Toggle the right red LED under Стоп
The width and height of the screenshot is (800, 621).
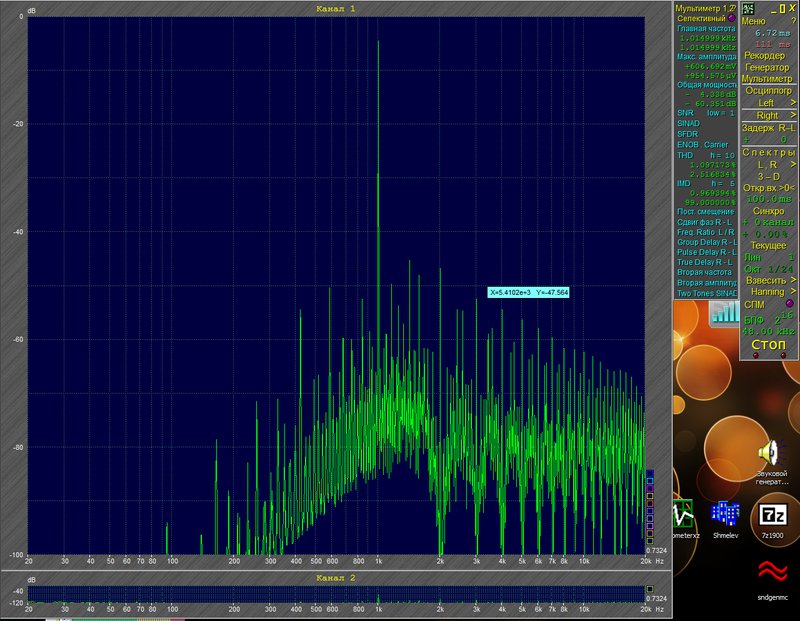pos(783,355)
